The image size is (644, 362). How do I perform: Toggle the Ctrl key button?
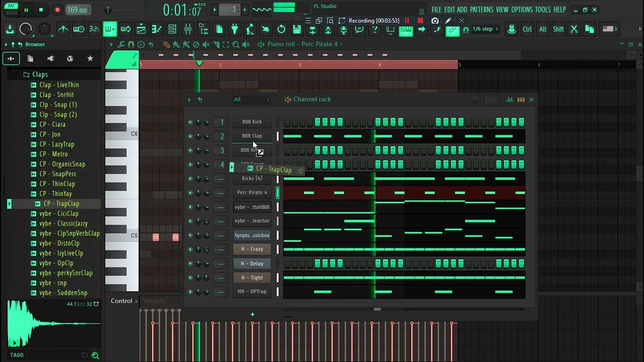click(527, 29)
